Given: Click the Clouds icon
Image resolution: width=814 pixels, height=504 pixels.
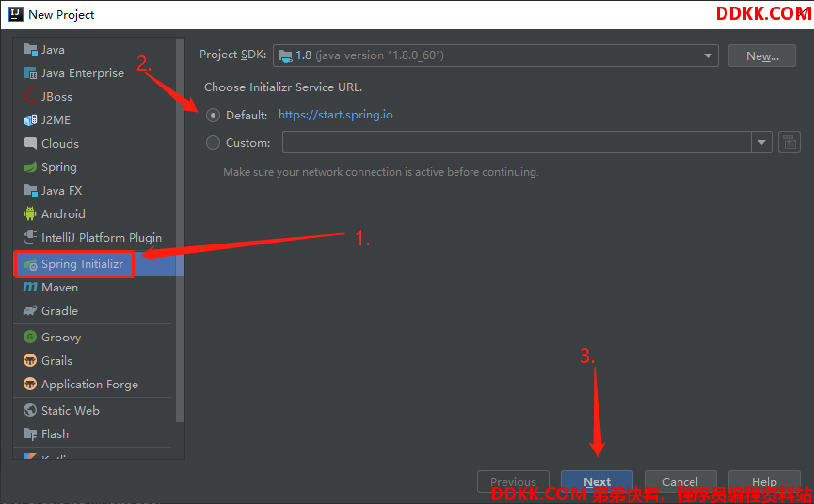Looking at the screenshot, I should click(30, 144).
